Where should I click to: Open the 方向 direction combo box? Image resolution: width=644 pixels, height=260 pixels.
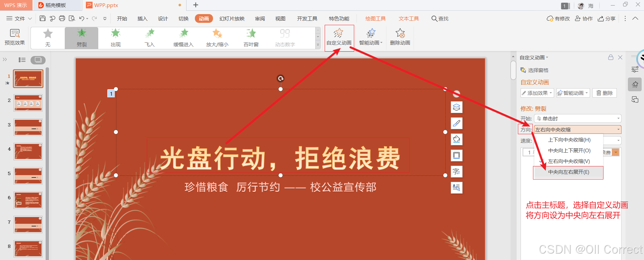[578, 129]
